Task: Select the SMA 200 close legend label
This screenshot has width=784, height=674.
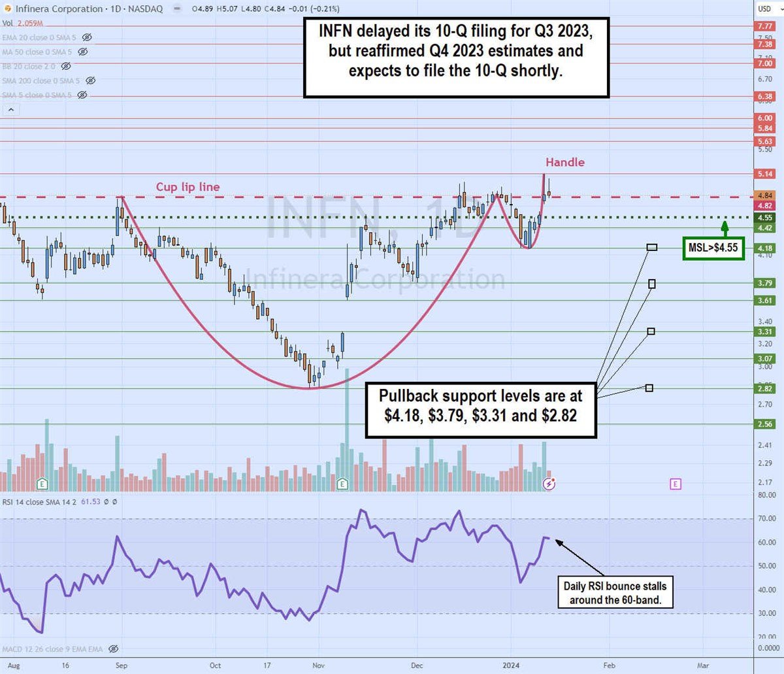Action: coord(41,80)
